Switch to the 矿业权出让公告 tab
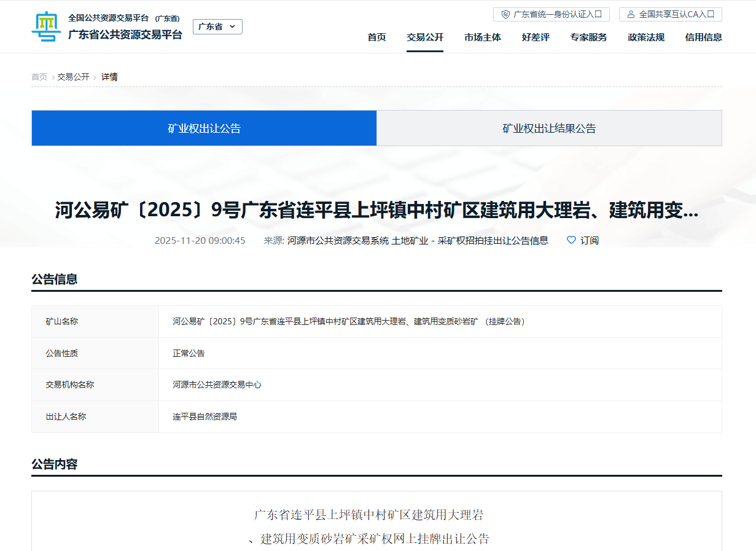The height and width of the screenshot is (551, 756). click(204, 128)
